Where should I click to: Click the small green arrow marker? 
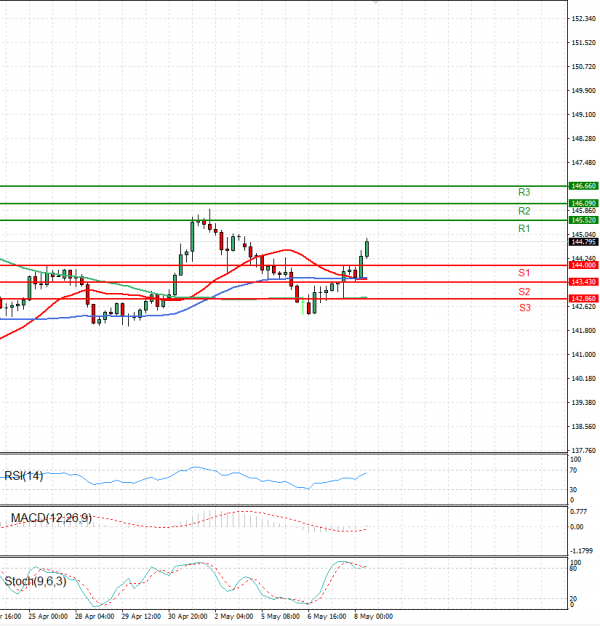pyautogui.click(x=303, y=307)
